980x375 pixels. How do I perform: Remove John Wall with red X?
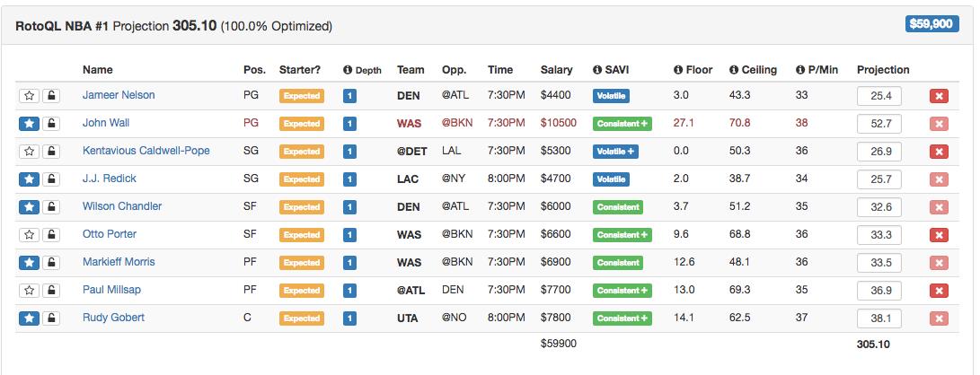[x=939, y=124]
